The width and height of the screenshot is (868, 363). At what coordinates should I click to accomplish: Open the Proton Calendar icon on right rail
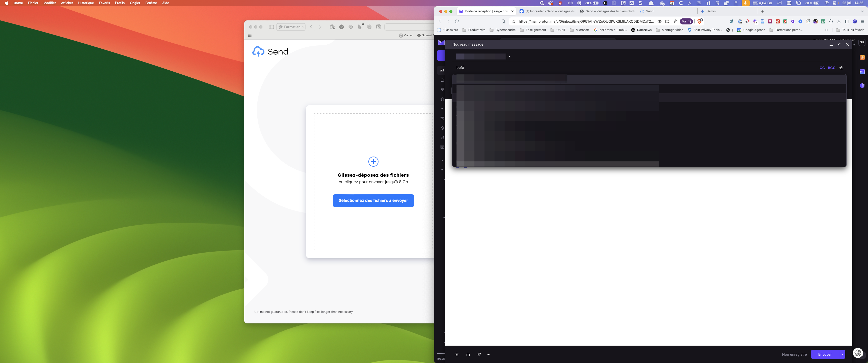(862, 71)
